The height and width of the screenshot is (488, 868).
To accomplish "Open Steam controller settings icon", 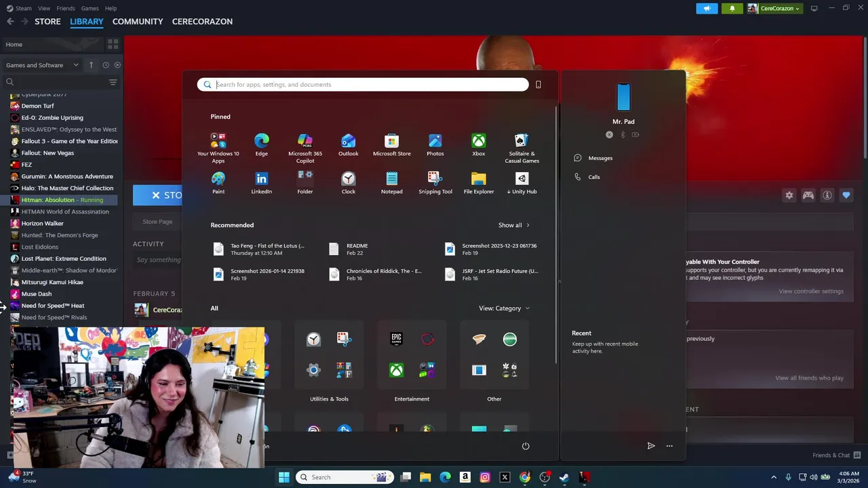I will (x=808, y=195).
